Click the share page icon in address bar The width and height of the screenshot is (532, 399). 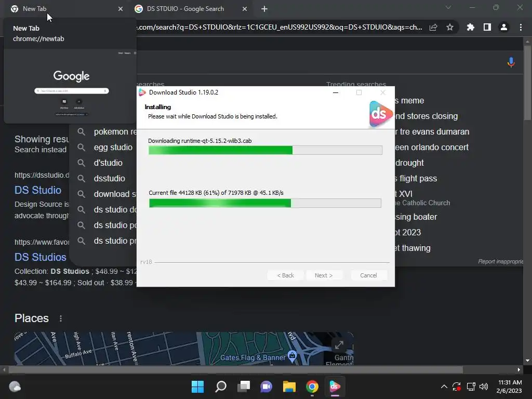click(x=433, y=27)
